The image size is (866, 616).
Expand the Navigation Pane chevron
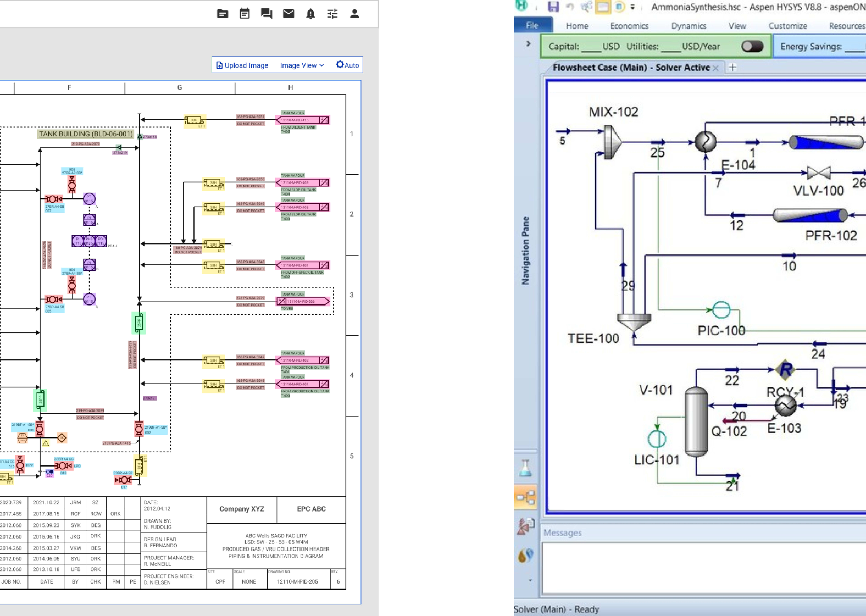(x=528, y=44)
